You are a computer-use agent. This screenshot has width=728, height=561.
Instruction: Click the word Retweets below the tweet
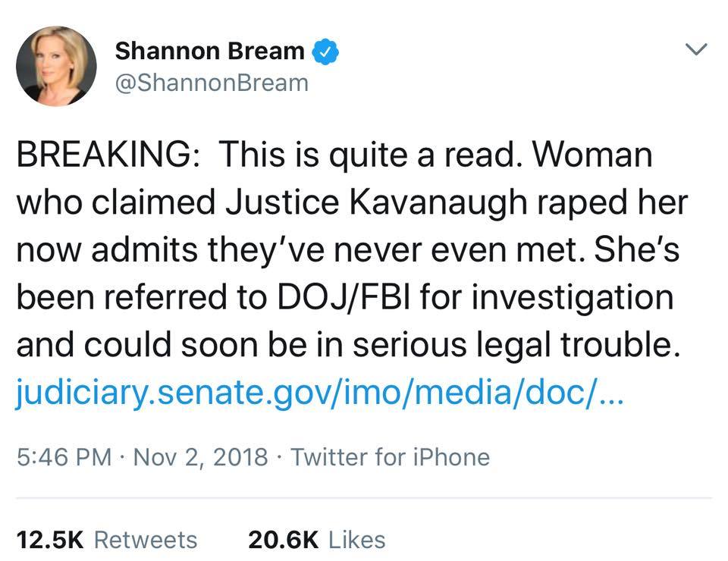146,540
